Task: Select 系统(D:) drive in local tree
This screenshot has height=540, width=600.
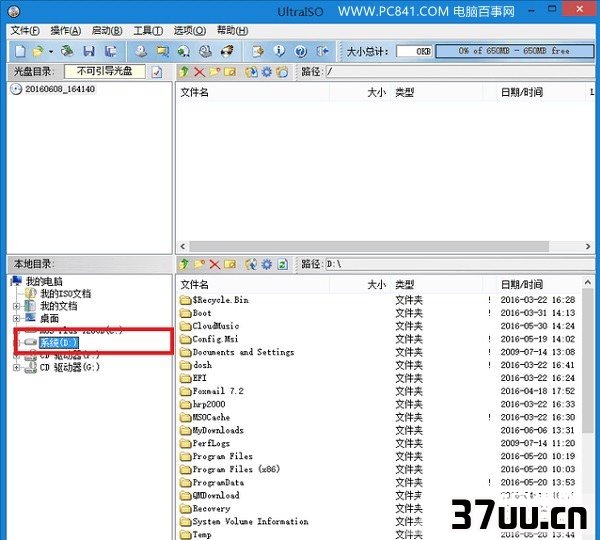Action: [59, 343]
